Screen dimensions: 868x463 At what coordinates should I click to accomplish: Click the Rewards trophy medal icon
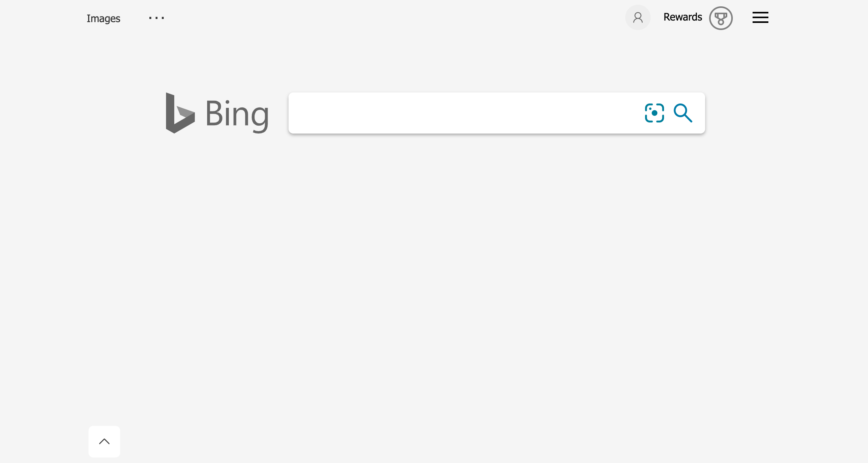(721, 18)
